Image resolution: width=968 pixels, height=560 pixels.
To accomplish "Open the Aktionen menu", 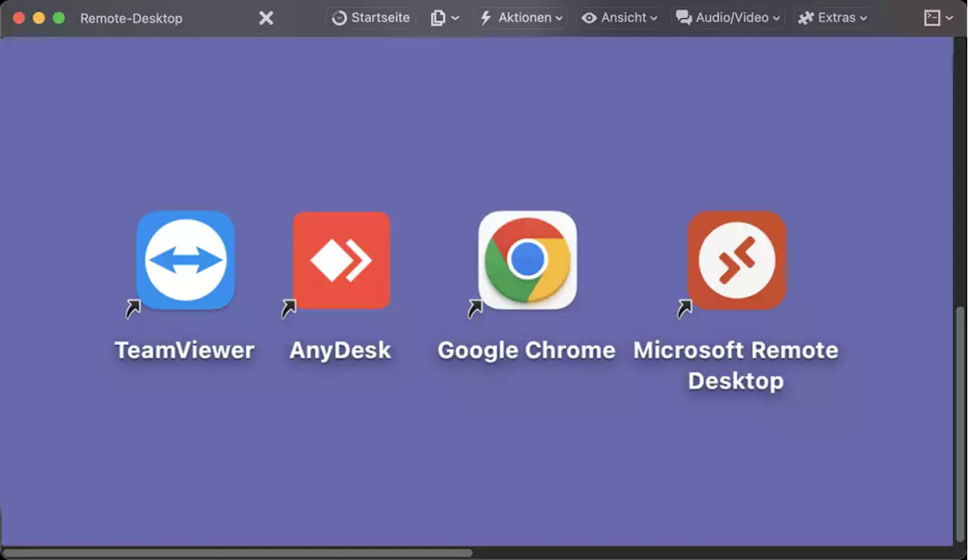I will 521,17.
